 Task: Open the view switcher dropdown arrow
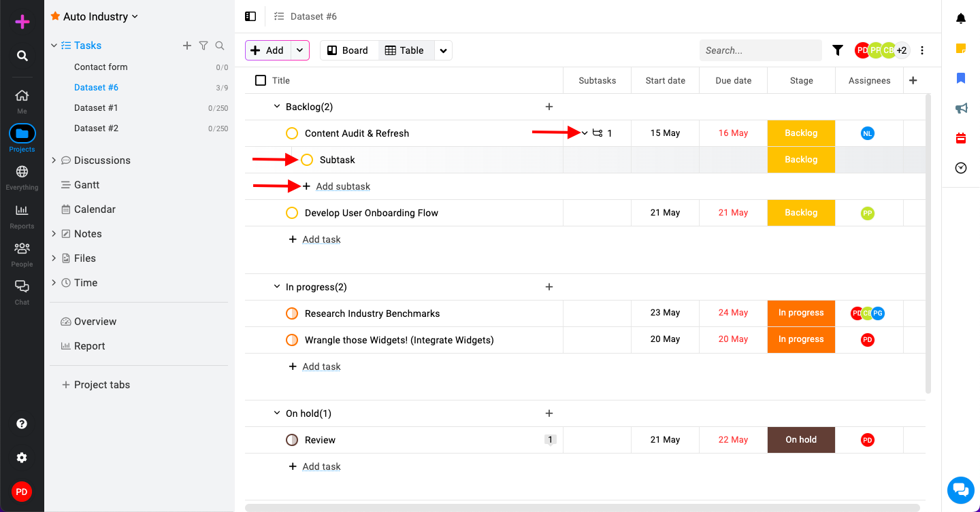[x=443, y=50]
